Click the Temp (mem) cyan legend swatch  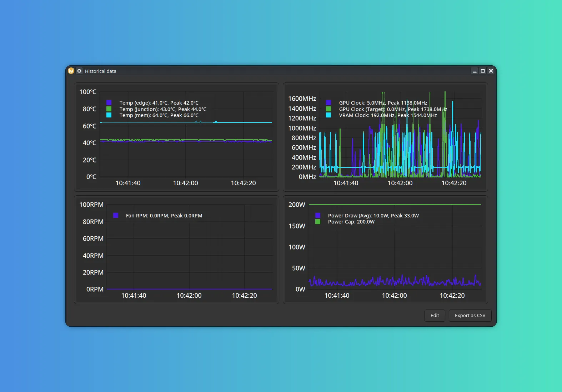click(x=109, y=115)
